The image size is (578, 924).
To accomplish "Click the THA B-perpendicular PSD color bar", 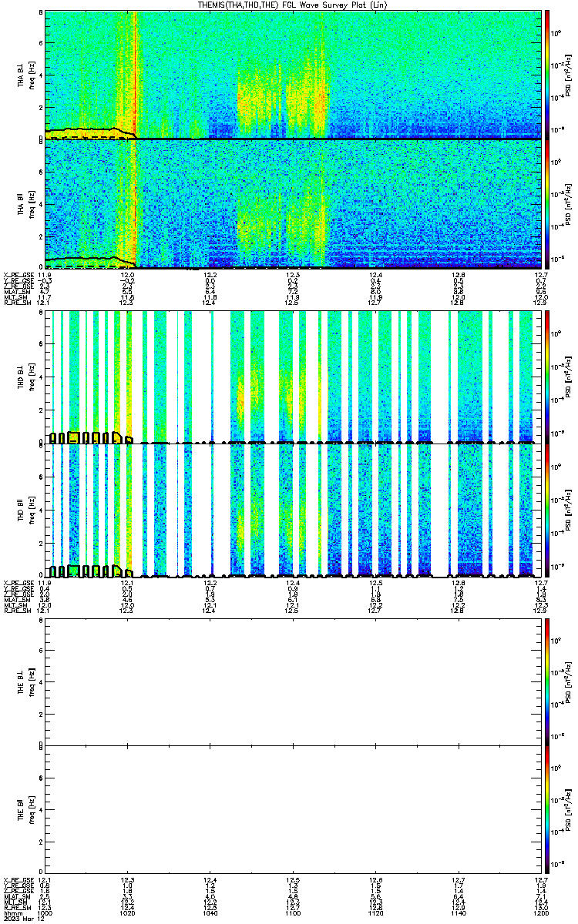I will [548, 74].
